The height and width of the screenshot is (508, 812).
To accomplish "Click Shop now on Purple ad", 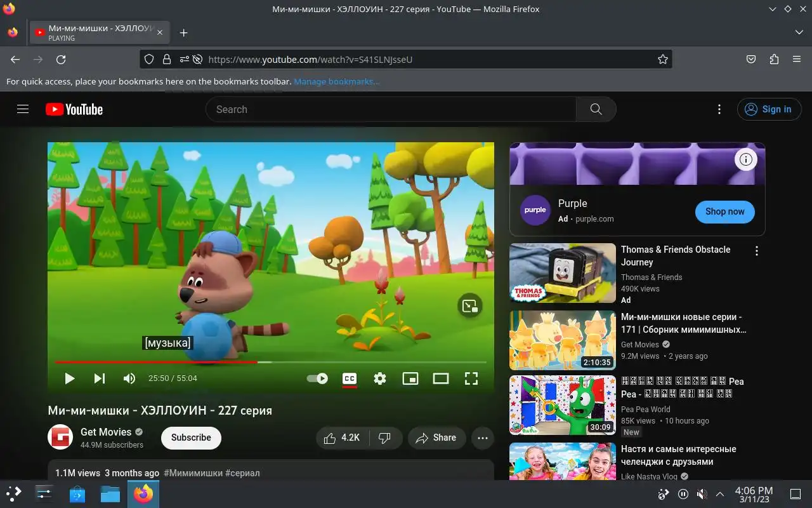I will point(724,211).
